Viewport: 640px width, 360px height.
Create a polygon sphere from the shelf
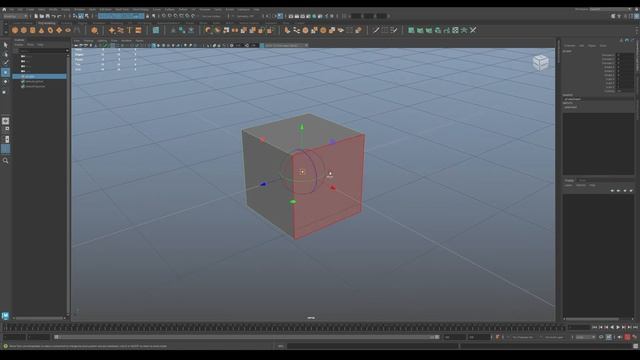[x=15, y=30]
